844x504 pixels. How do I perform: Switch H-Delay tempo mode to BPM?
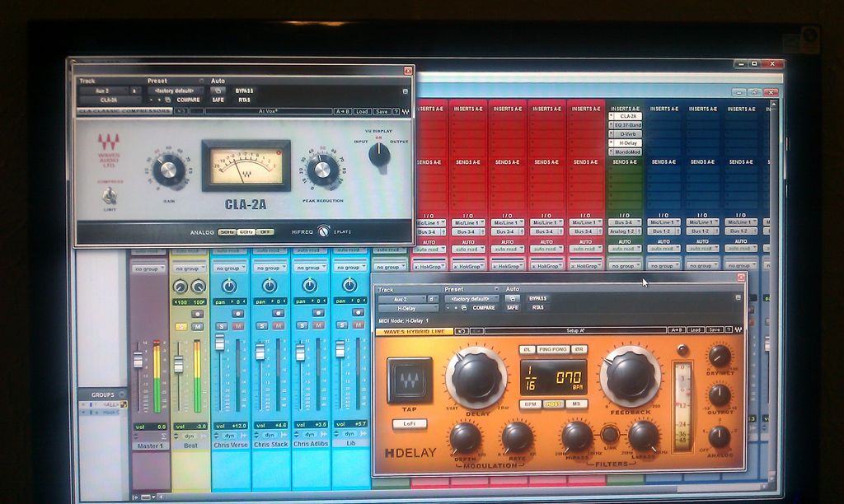click(530, 404)
